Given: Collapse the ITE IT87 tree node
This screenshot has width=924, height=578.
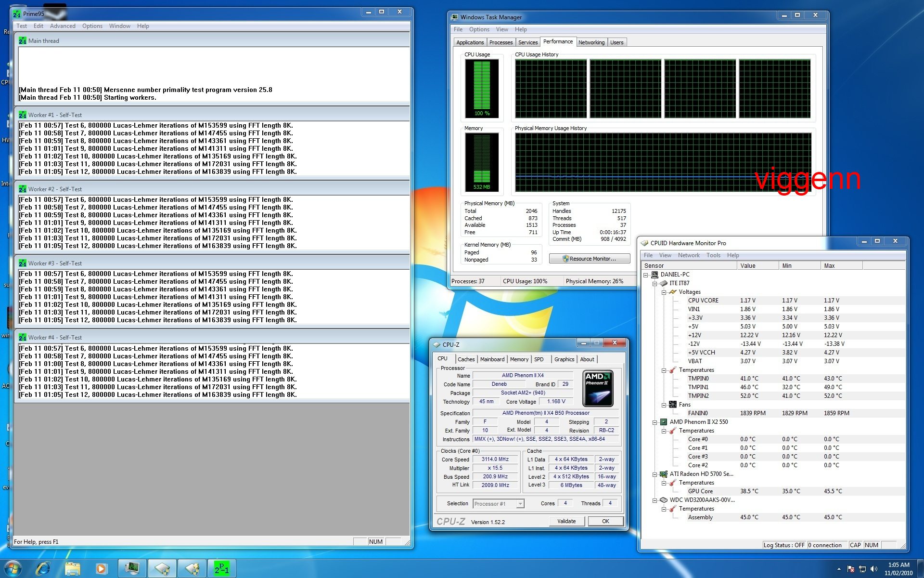Looking at the screenshot, I should 655,283.
